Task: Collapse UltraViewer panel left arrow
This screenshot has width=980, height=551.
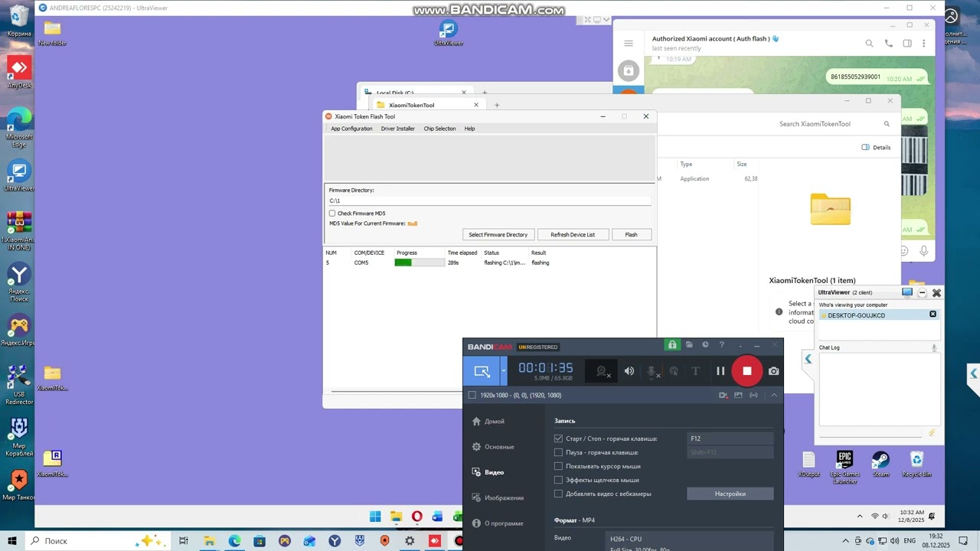Action: 808,359
